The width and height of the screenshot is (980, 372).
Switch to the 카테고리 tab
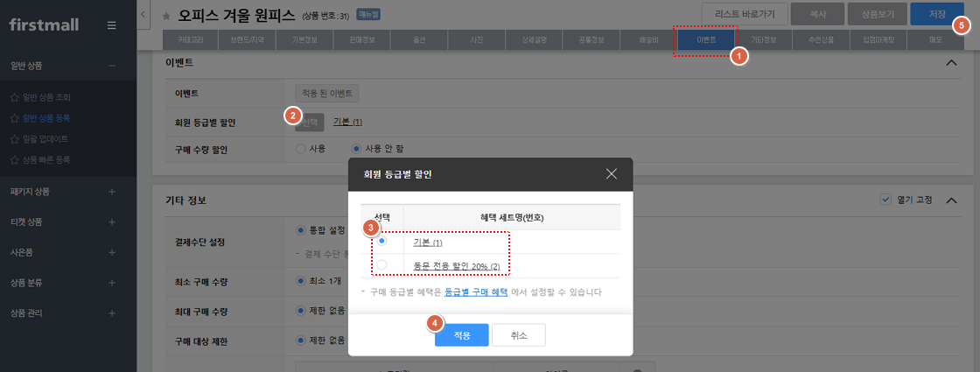point(191,39)
